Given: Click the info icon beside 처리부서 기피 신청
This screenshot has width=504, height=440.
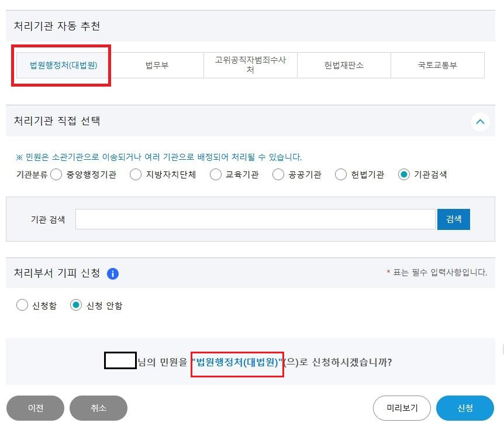Looking at the screenshot, I should pos(113,273).
